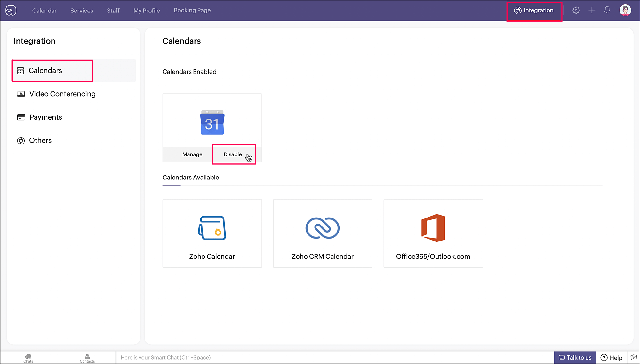Click the plus add icon
The image size is (640, 364).
592,10
